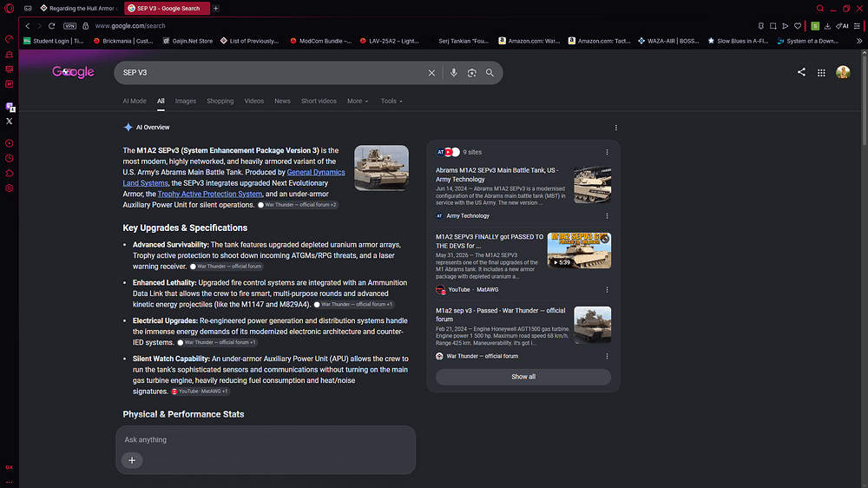
Task: Open the X (Twitter) sidebar panel
Action: point(10,122)
